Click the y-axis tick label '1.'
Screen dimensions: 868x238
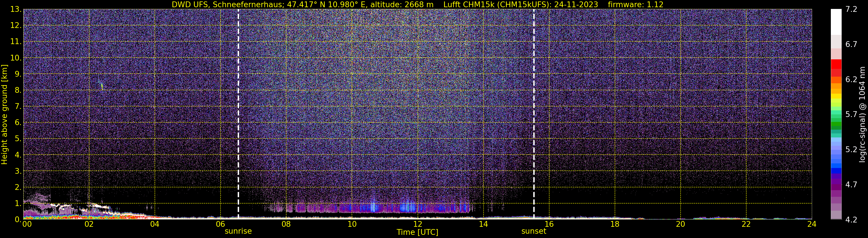click(x=18, y=203)
